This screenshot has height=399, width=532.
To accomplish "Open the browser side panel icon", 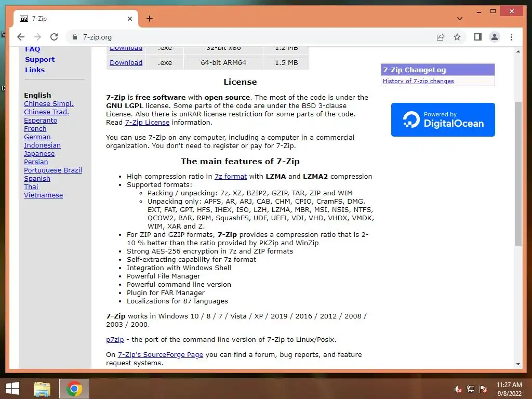I will pyautogui.click(x=478, y=37).
